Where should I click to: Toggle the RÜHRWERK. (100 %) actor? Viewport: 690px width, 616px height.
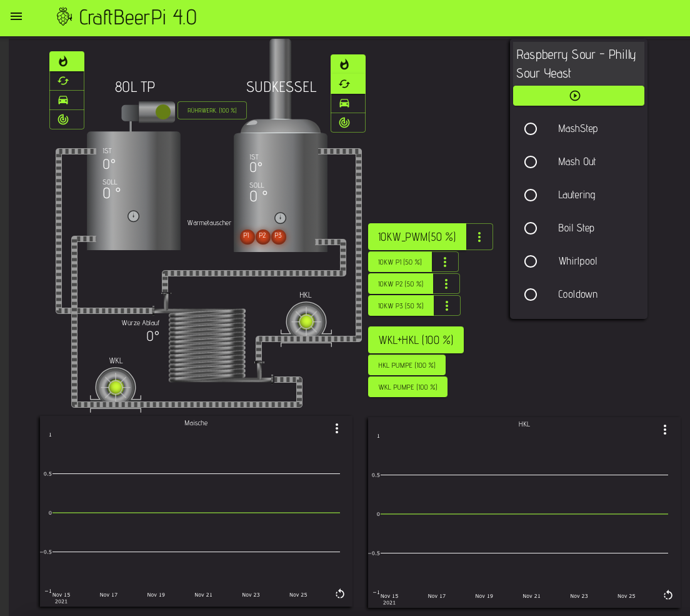pyautogui.click(x=212, y=111)
